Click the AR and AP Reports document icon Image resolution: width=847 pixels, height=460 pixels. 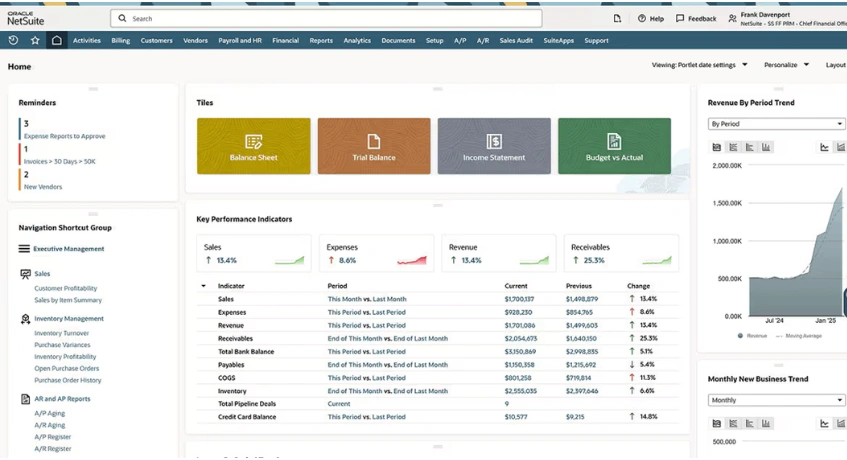25,399
